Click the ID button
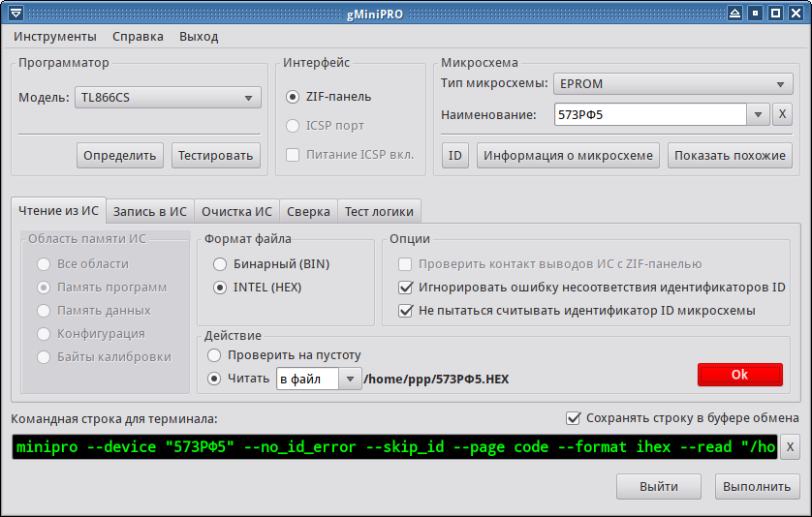 click(x=455, y=156)
